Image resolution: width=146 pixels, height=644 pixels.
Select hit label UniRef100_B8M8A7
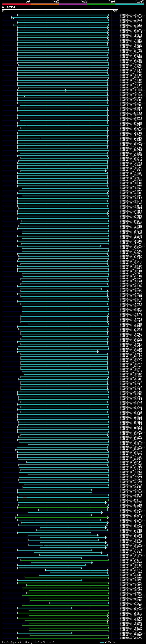[131, 266]
